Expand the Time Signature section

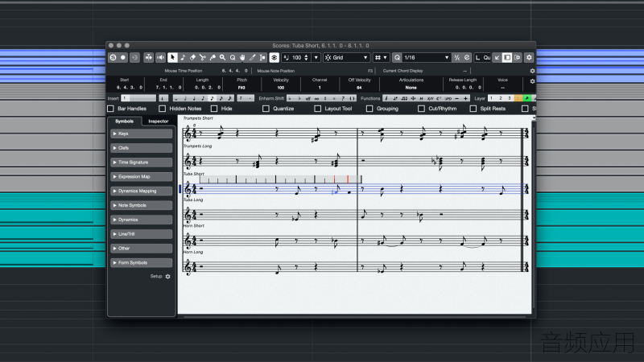pos(142,162)
